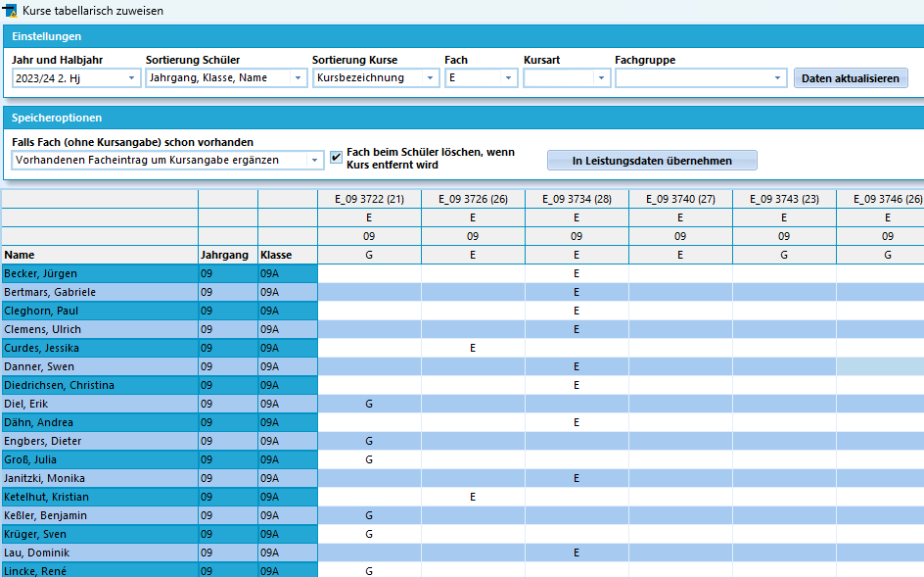Screen dimensions: 924x577
Task: Open the Sortierung Kurse dropdown
Action: [x=376, y=77]
